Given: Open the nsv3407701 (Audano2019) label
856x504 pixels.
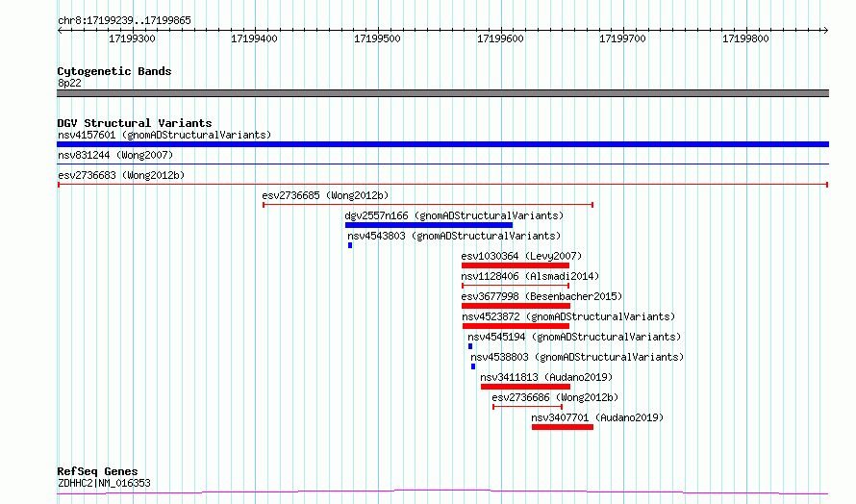Looking at the screenshot, I should [597, 417].
